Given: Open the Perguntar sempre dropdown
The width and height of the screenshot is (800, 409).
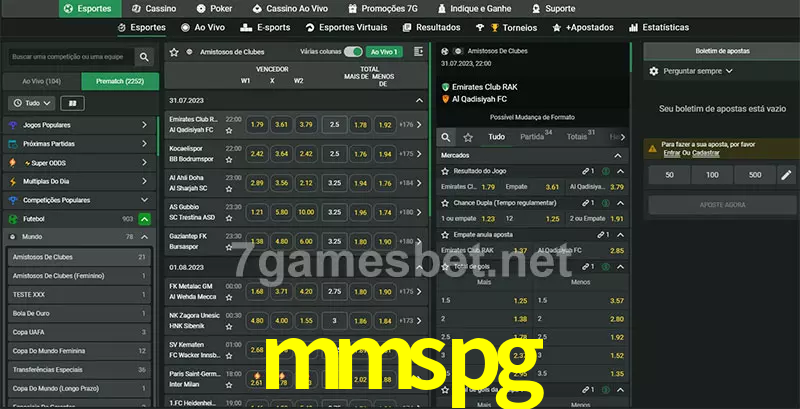Looking at the screenshot, I should point(697,71).
